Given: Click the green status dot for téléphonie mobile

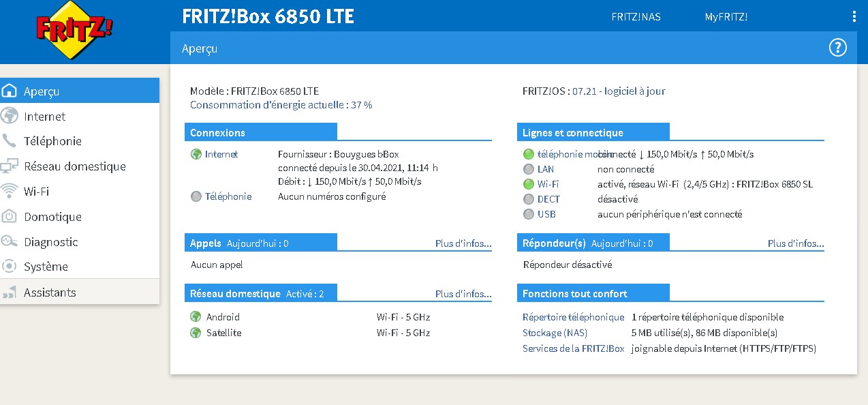Looking at the screenshot, I should pos(529,154).
